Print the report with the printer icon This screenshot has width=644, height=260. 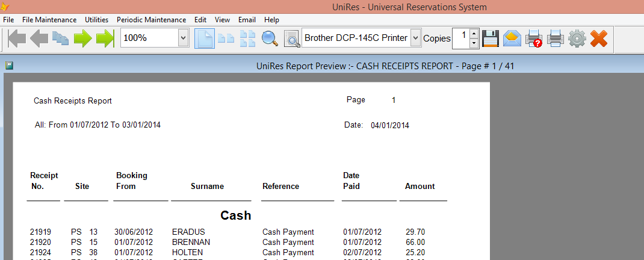coord(555,39)
